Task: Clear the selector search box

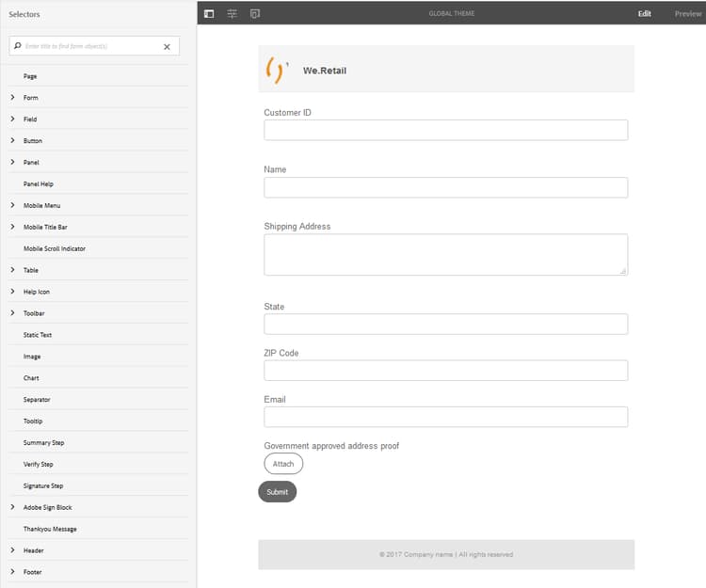Action: click(x=167, y=46)
